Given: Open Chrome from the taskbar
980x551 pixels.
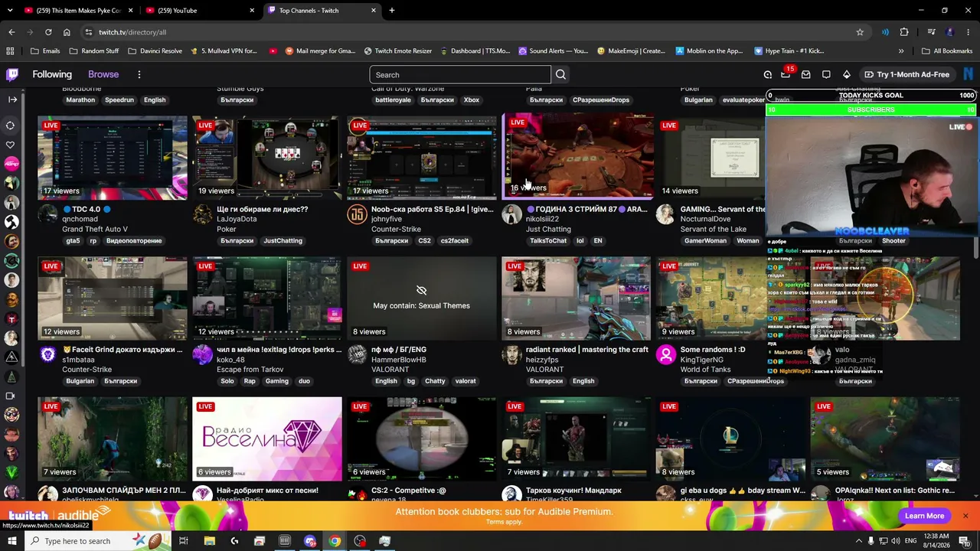Looking at the screenshot, I should pos(335,541).
